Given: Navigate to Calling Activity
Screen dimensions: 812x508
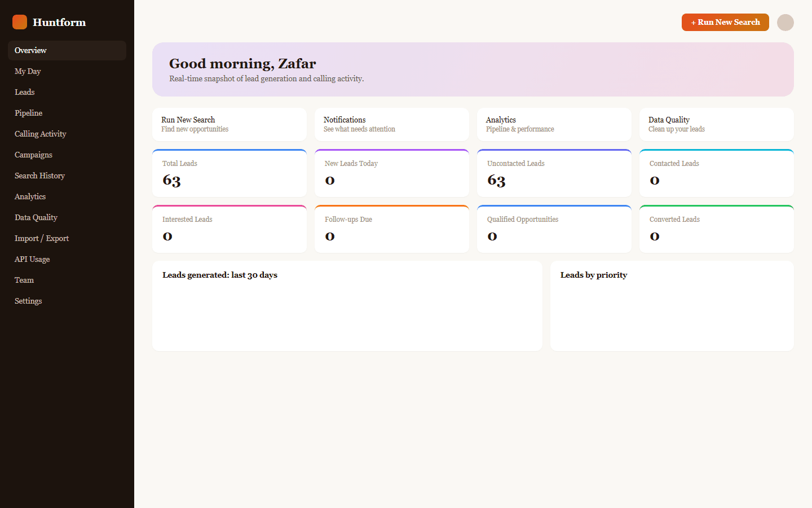Looking at the screenshot, I should [x=67, y=134].
